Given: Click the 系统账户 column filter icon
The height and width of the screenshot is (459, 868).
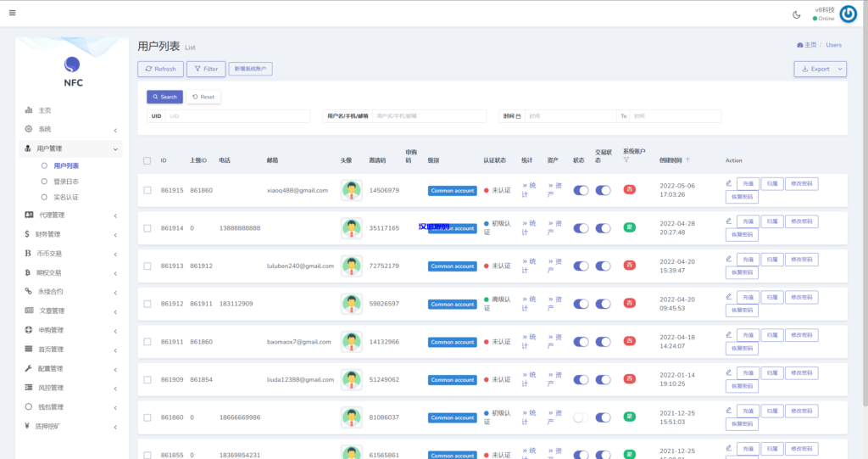Looking at the screenshot, I should pyautogui.click(x=626, y=160).
